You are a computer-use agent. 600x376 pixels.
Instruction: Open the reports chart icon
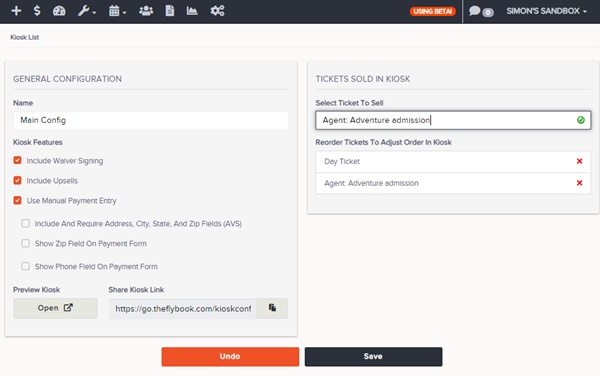pos(192,11)
